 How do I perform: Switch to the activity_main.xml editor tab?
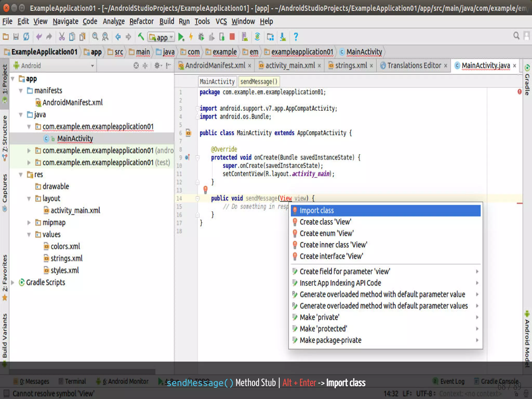[290, 65]
